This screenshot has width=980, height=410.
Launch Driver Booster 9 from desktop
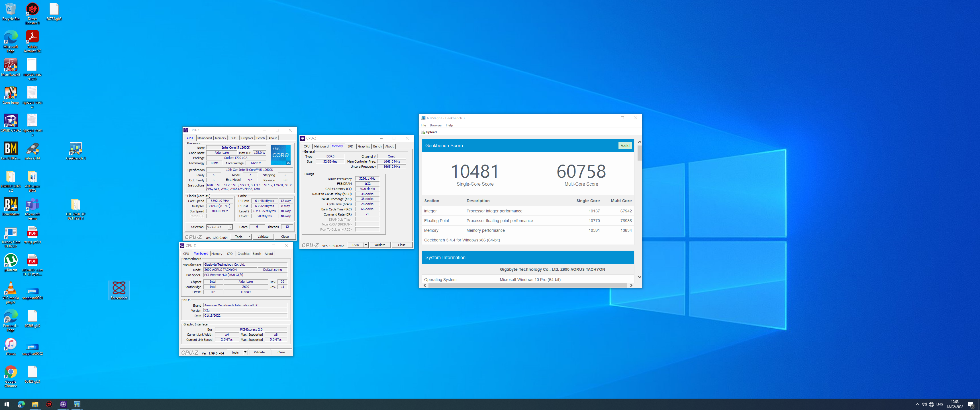(x=32, y=14)
